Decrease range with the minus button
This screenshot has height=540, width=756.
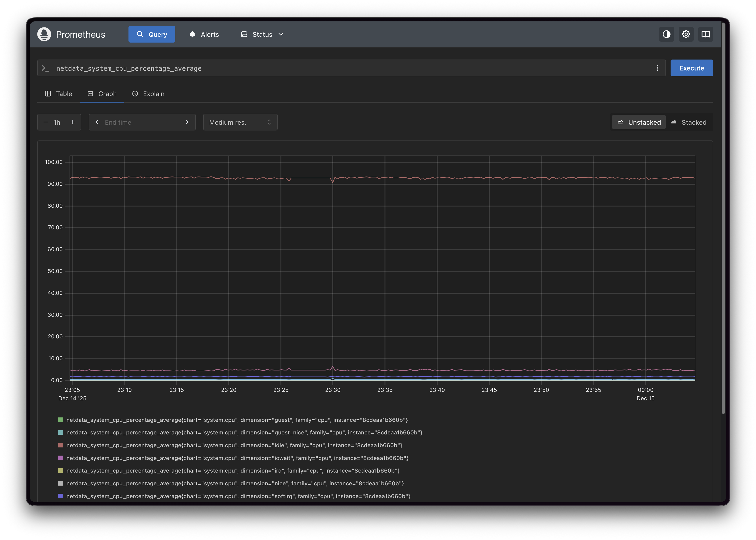[x=46, y=122]
